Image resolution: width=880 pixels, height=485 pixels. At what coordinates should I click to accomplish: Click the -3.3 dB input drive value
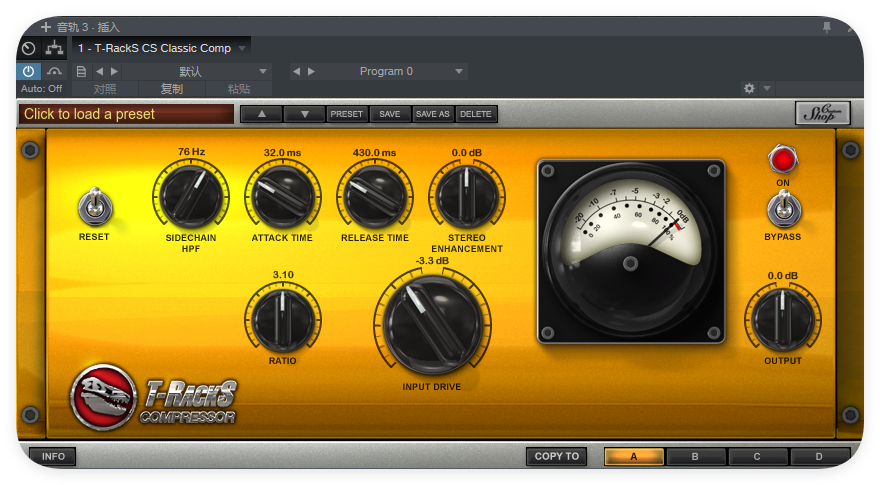coord(432,261)
